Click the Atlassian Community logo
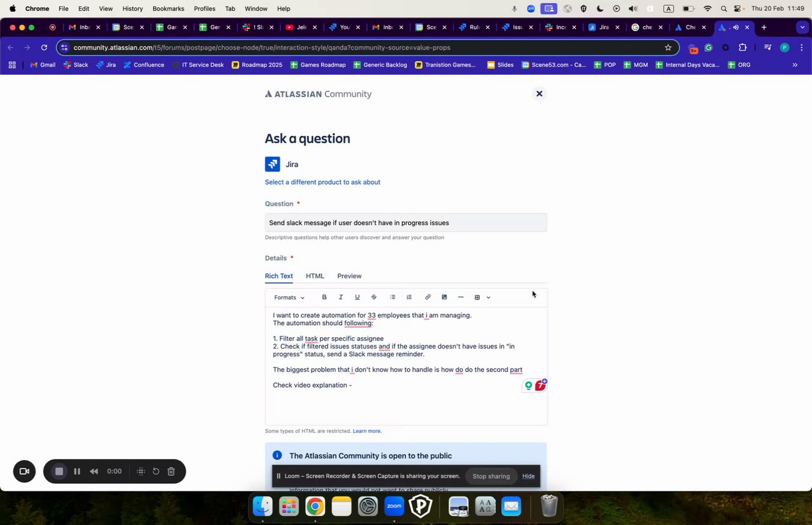812x525 pixels. [318, 94]
